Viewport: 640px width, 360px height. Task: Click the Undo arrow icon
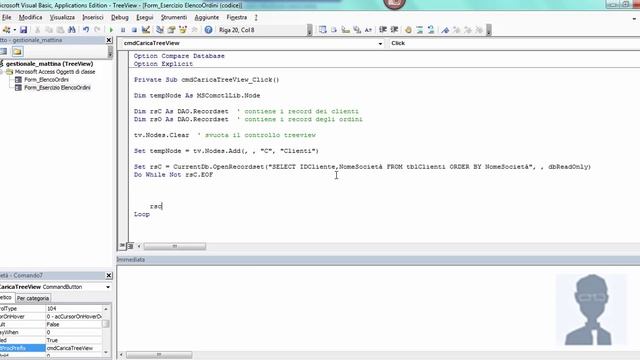click(x=86, y=30)
